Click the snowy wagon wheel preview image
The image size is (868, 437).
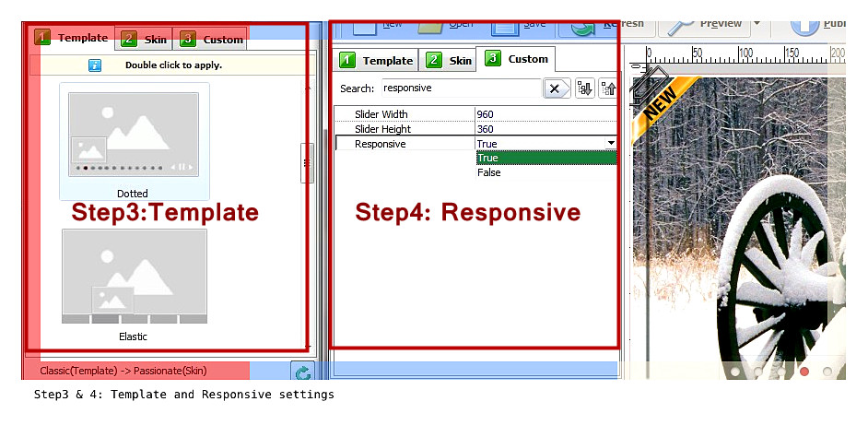tap(739, 229)
